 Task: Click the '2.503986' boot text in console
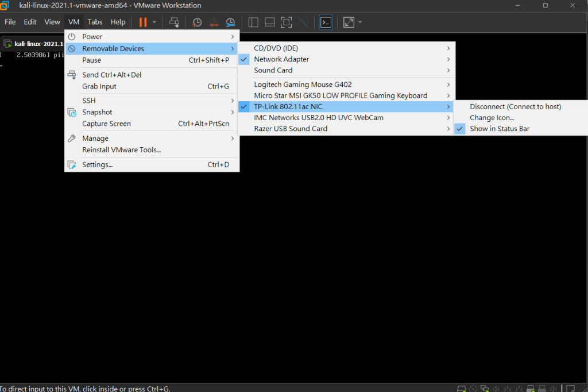click(x=31, y=55)
